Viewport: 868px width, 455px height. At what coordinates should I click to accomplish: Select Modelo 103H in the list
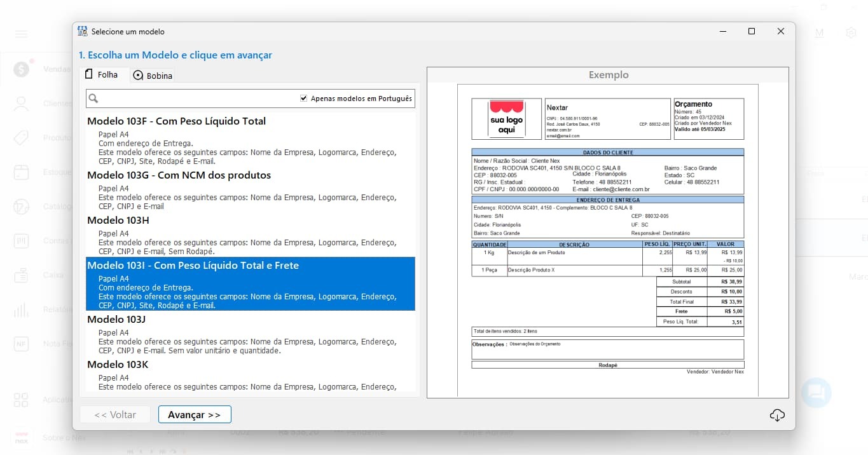[251, 235]
